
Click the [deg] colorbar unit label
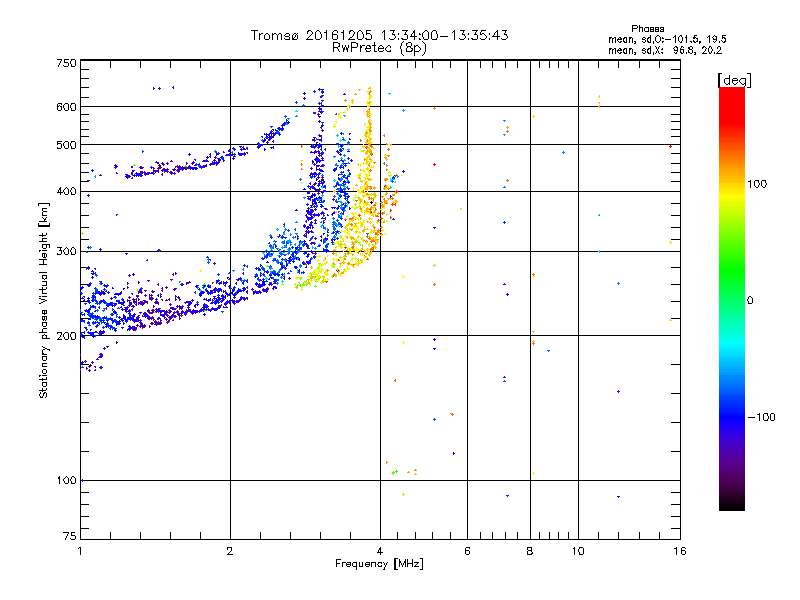(734, 79)
